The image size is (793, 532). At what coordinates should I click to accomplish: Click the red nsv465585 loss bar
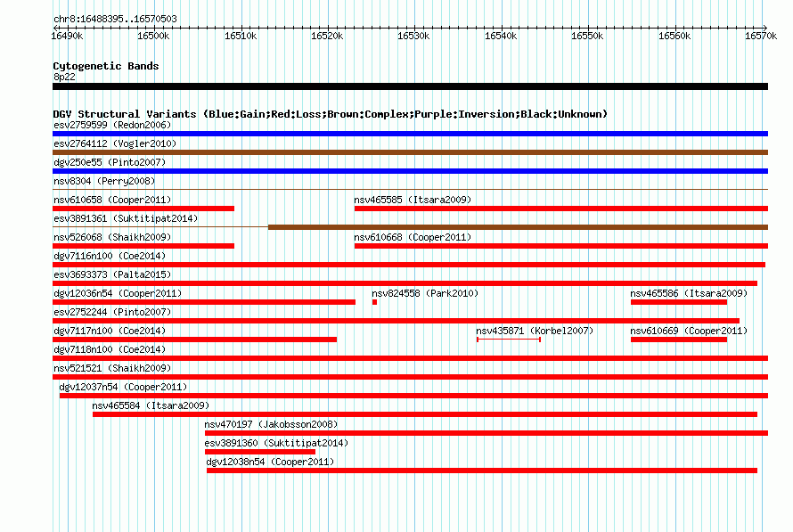click(561, 209)
